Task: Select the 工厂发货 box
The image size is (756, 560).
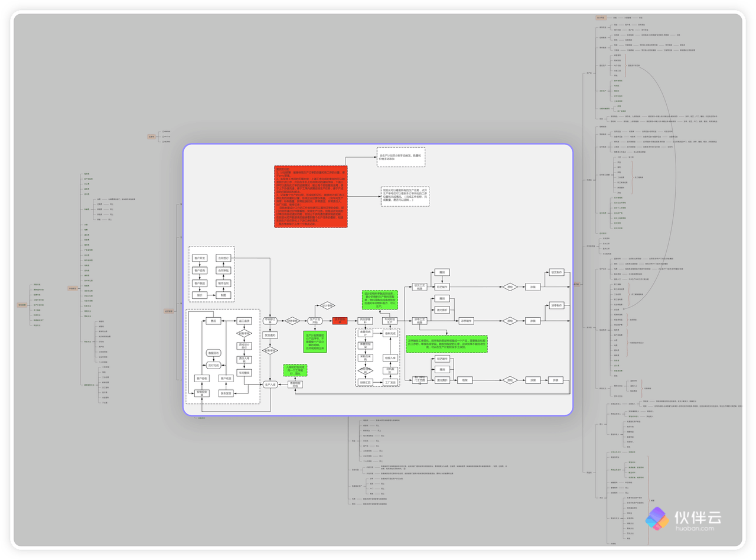Action: tap(390, 382)
